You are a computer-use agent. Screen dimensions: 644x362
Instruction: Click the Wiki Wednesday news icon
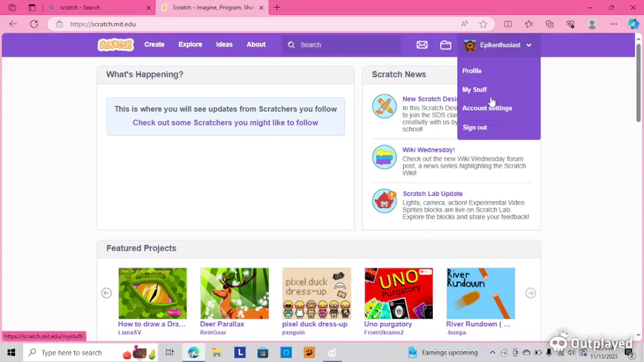coord(384,157)
